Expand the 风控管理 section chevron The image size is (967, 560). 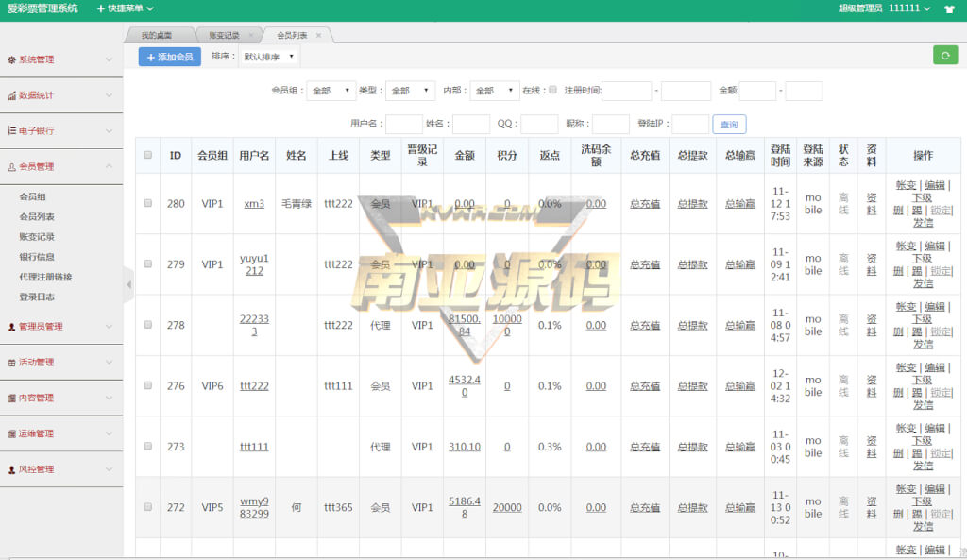click(110, 470)
